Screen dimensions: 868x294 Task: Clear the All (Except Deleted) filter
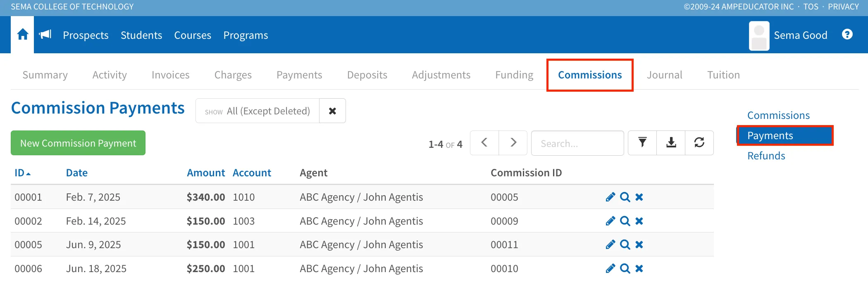tap(332, 111)
